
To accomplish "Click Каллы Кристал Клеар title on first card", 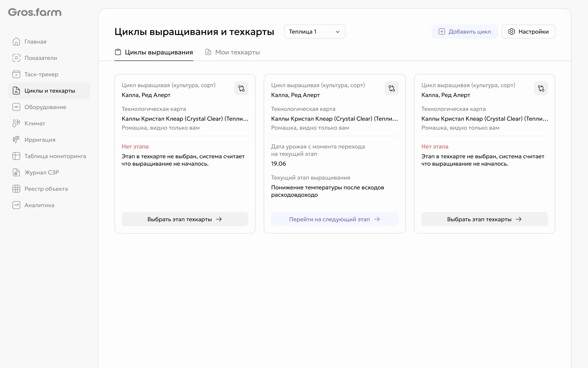I will click(185, 119).
